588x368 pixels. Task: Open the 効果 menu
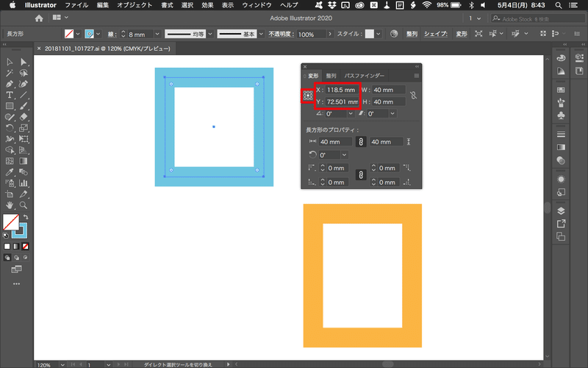207,5
